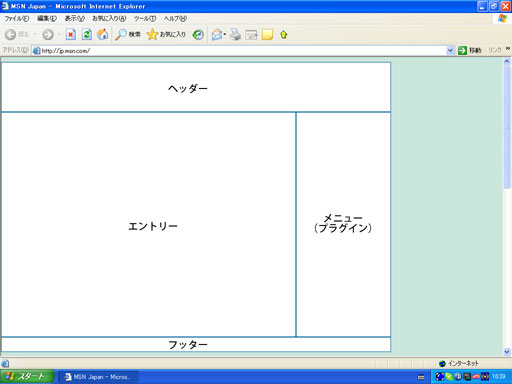The image size is (512, 384).
Task: Click the インターネット zone status text
Action: point(463,364)
